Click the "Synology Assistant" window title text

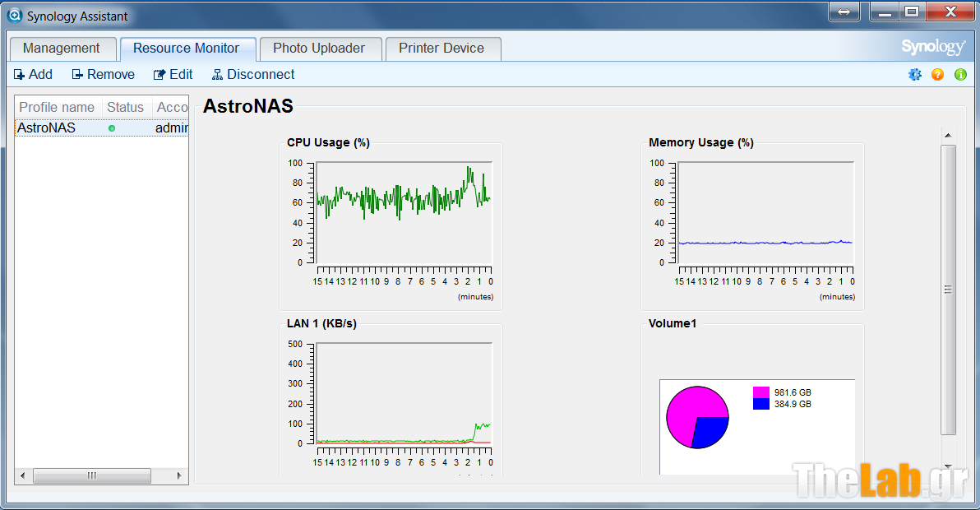77,16
